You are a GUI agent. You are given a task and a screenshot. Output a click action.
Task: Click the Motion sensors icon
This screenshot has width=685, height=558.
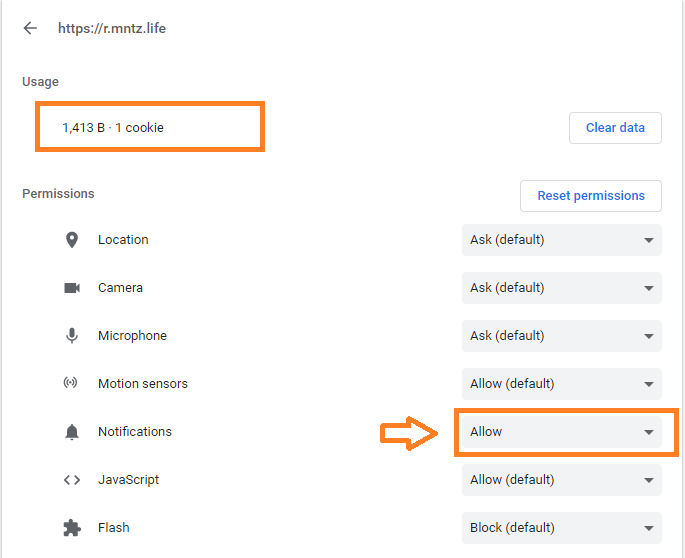(x=70, y=383)
